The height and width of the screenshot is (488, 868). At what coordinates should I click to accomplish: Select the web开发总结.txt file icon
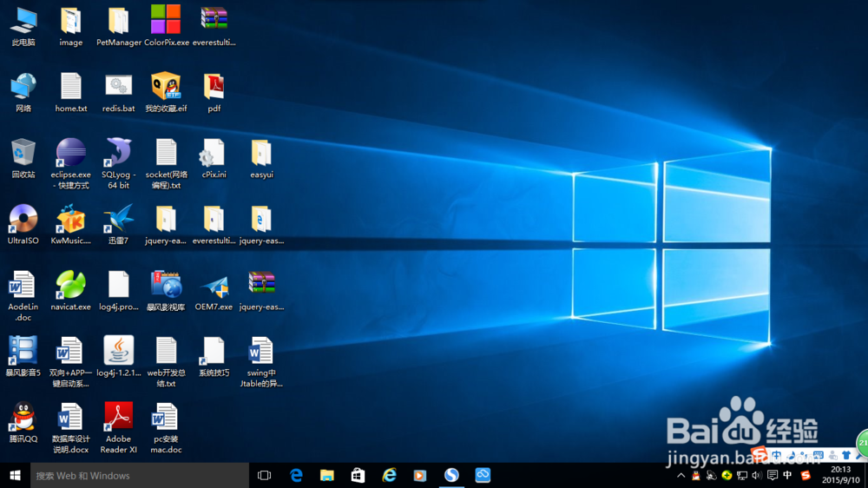[166, 362]
